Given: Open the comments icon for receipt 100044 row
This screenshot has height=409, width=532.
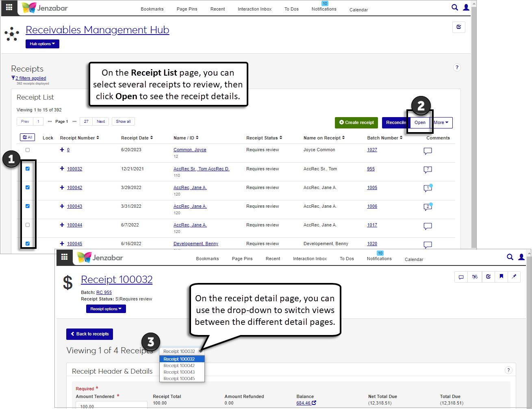Looking at the screenshot, I should [428, 226].
